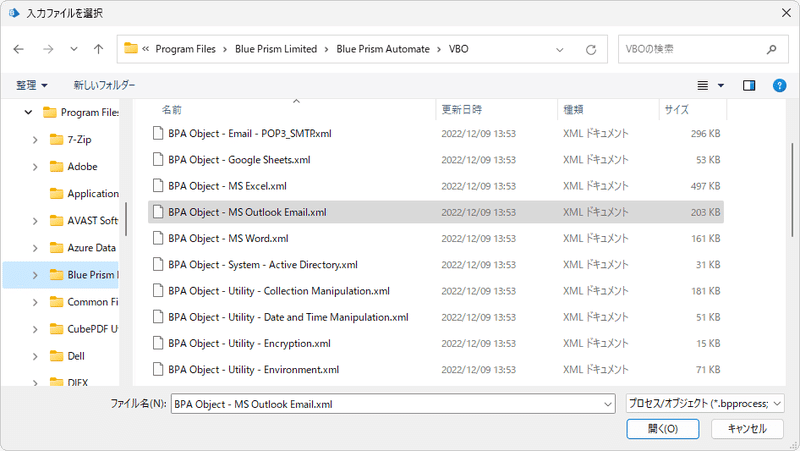Expand the Azure Data folder node

[35, 247]
